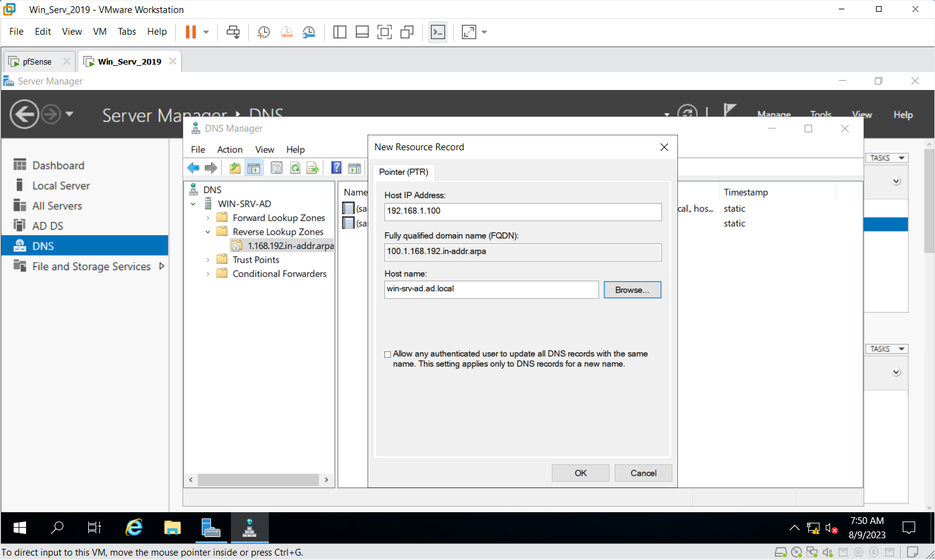
Task: Toggle the VMware thumbnail bar view
Action: [362, 32]
